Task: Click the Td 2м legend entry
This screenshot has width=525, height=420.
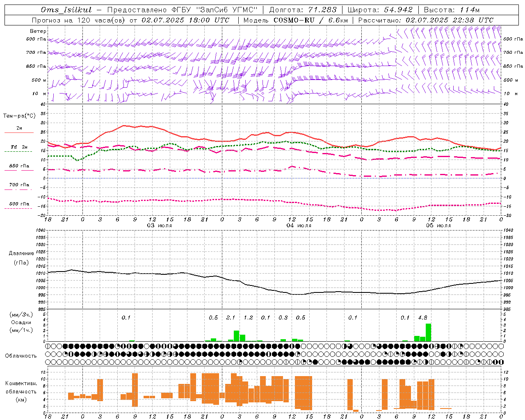Action: 19,147
